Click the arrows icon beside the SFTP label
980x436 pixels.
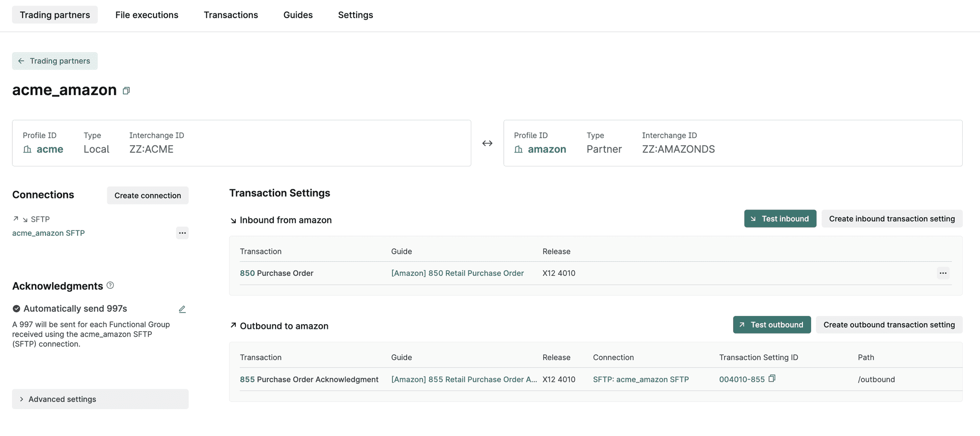19,218
